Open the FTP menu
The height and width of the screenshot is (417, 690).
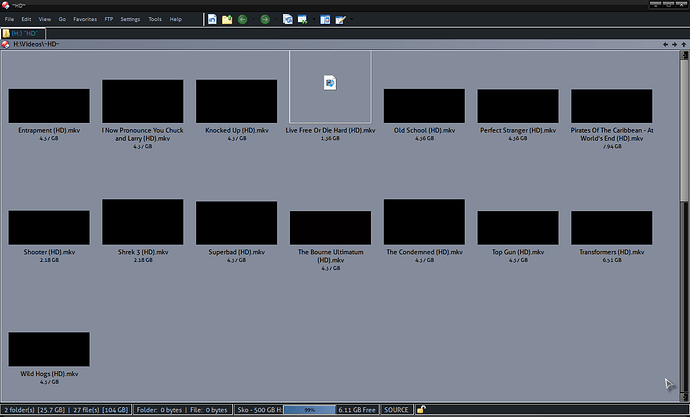(109, 19)
